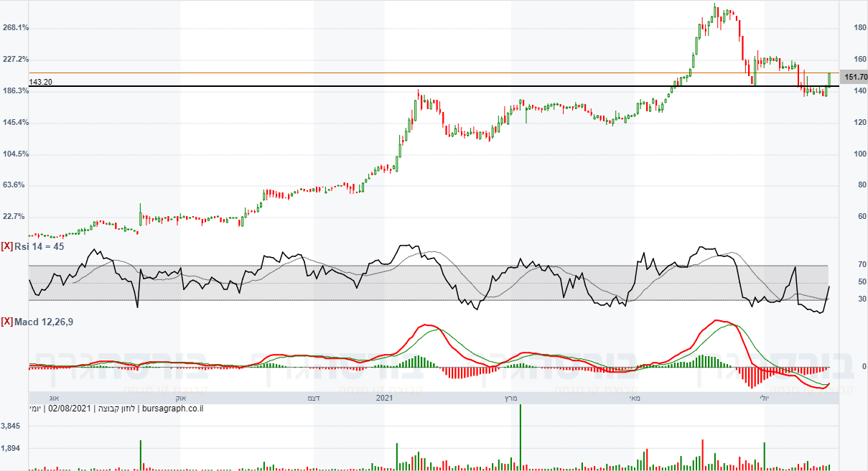The width and height of the screenshot is (868, 471).
Task: Click the 60 price axis label
Action: (862, 217)
